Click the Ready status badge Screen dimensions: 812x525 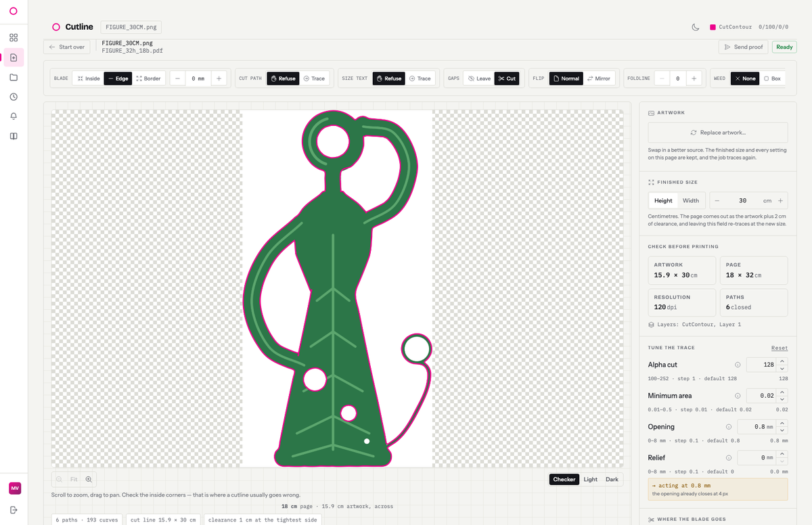point(784,47)
